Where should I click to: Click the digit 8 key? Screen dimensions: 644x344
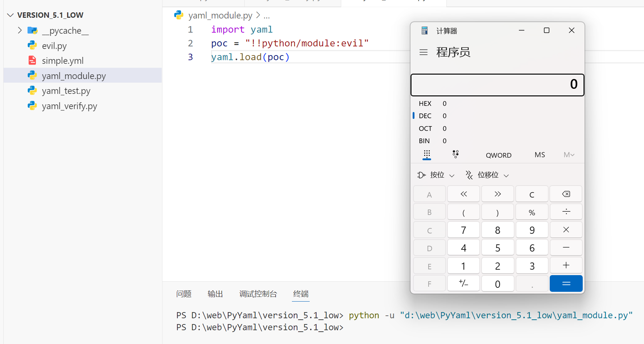click(498, 230)
